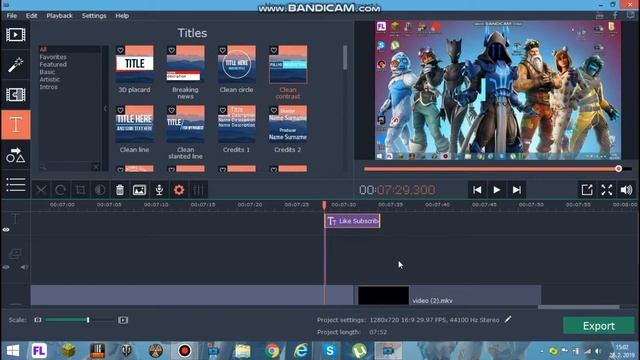The height and width of the screenshot is (360, 640).
Task: Click the Delete trash can icon
Action: tap(120, 190)
